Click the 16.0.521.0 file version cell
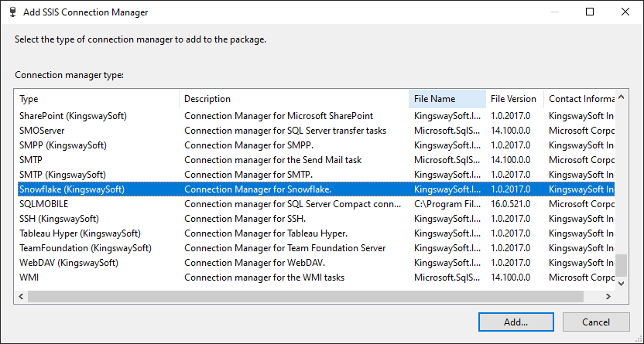 (x=510, y=204)
